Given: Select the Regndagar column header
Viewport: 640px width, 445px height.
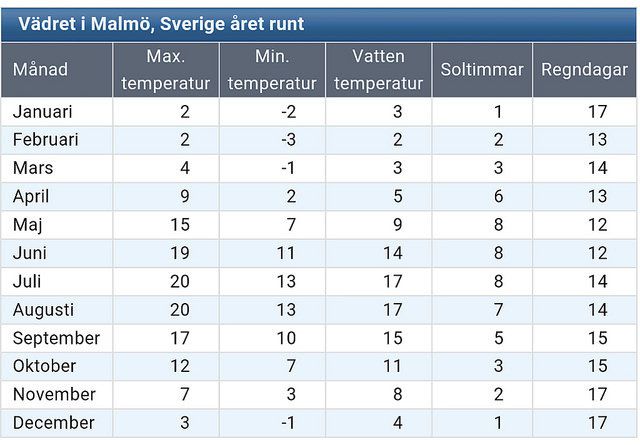Looking at the screenshot, I should [x=584, y=70].
